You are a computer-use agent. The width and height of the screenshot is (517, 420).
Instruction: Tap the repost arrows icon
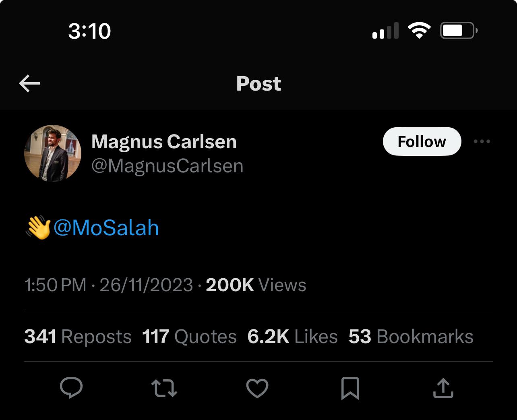[x=164, y=388]
